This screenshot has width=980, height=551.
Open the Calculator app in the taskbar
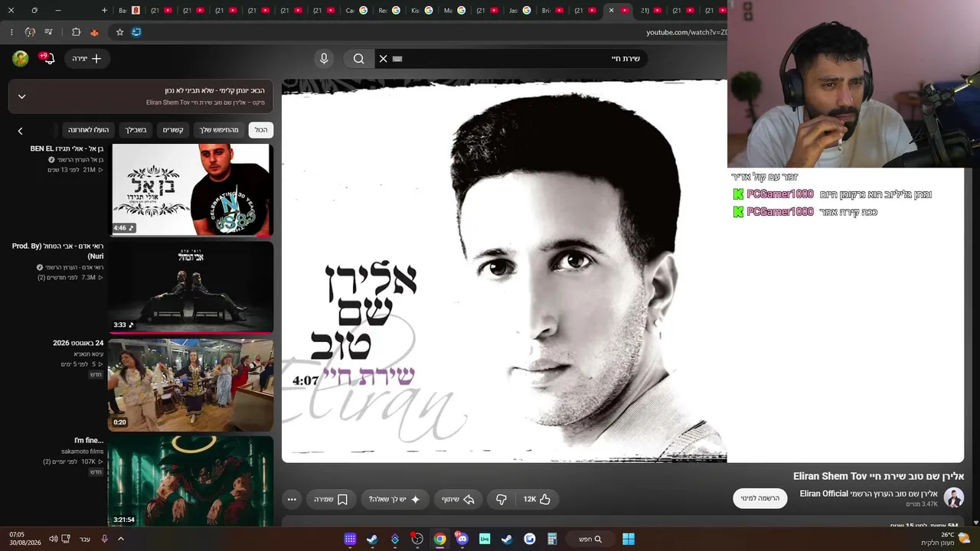coord(551,539)
